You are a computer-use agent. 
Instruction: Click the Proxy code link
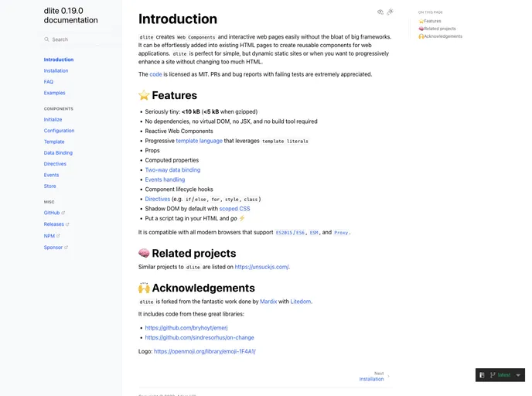[341, 233]
